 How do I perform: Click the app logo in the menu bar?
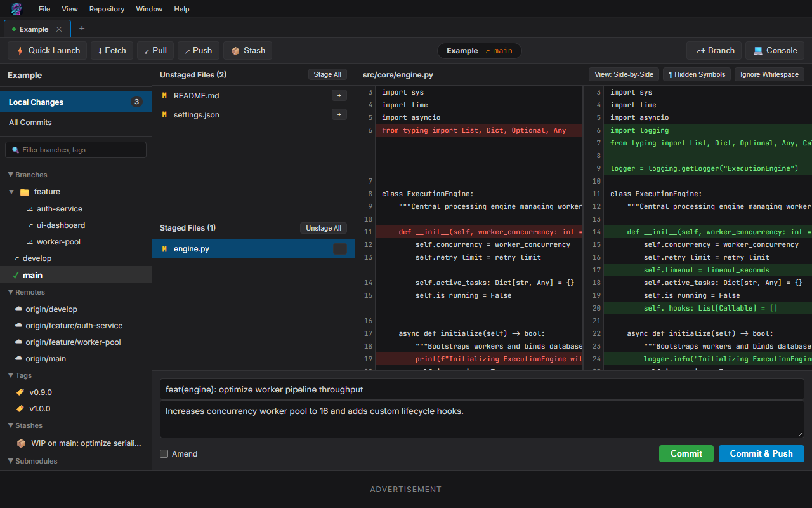[x=16, y=9]
